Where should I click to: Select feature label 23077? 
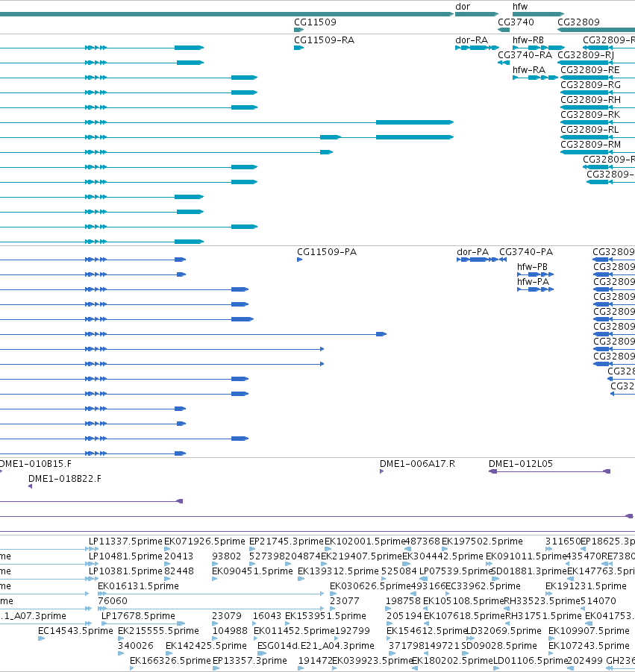point(344,601)
